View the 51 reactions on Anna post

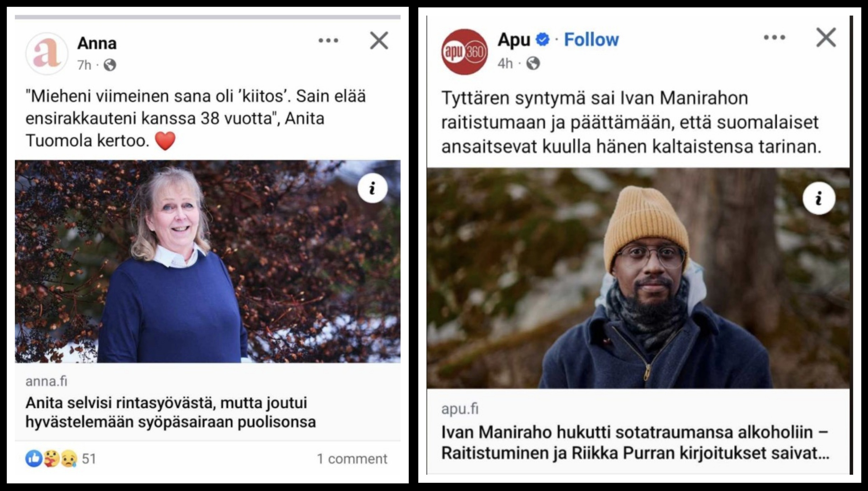(61, 459)
